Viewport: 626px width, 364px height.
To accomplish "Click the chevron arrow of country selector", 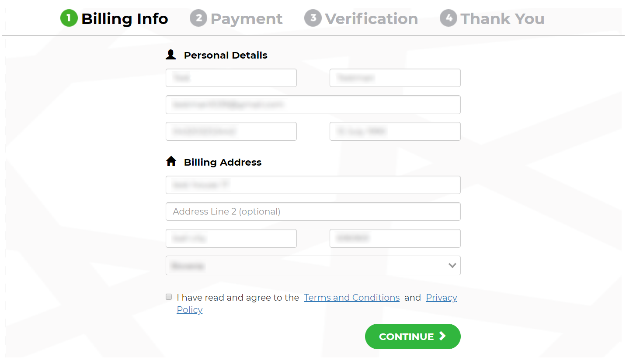I will (x=452, y=266).
